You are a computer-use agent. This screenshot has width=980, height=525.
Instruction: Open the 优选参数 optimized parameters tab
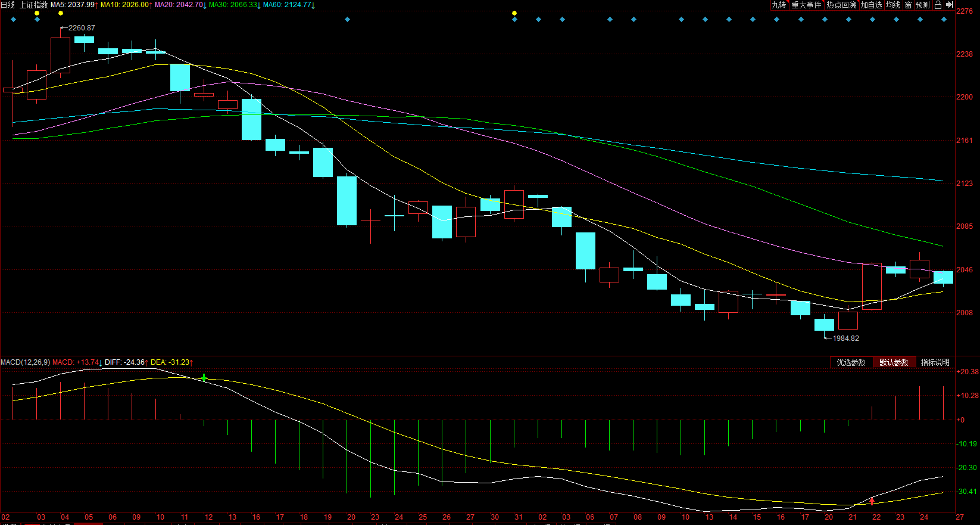pos(851,362)
